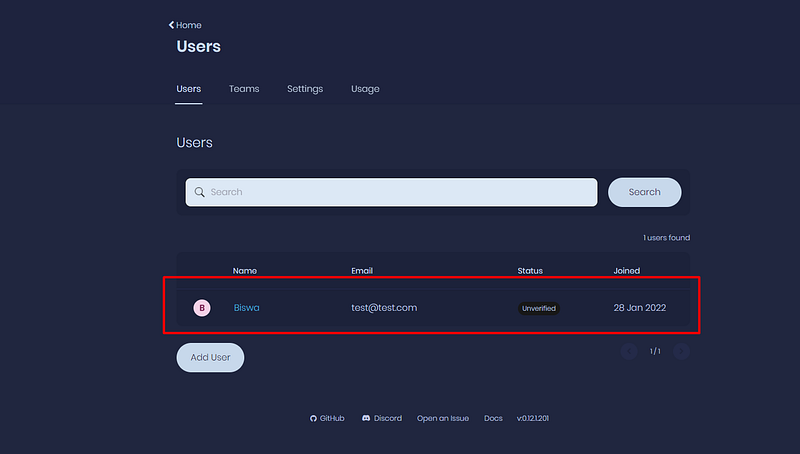
Task: Switch to the Users tab
Action: point(189,89)
